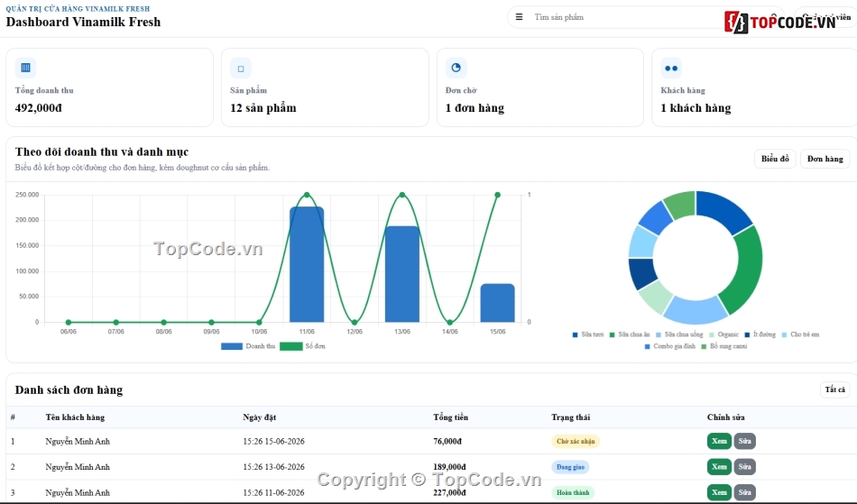Click Nguyễn Minh Anh in row 1

(x=78, y=441)
